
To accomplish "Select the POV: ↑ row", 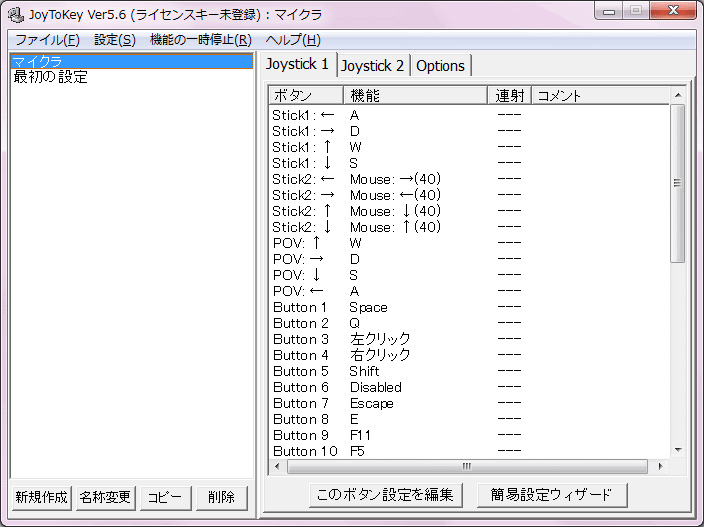I will pos(469,243).
